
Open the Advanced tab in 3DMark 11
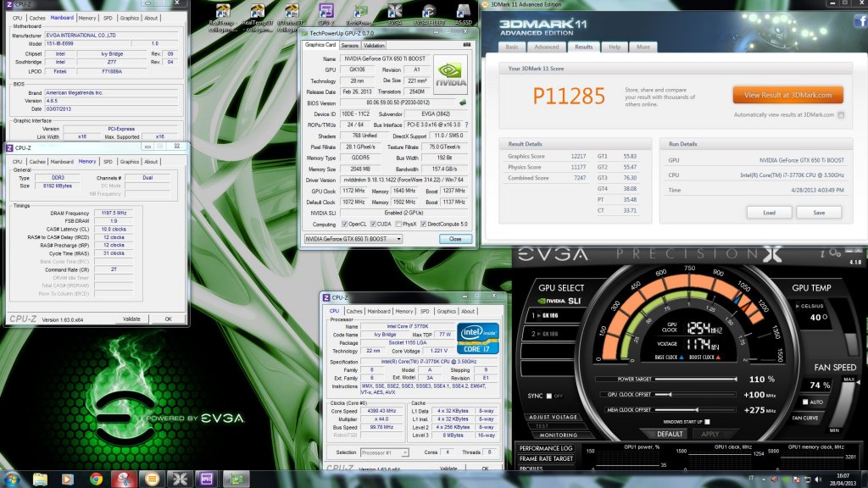pos(547,47)
